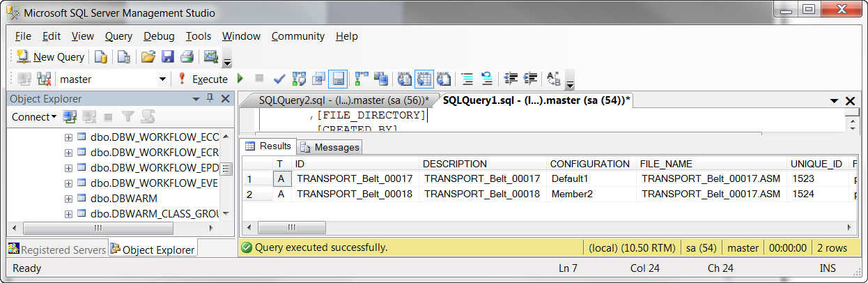Expand dbo.DBW_WORKFLOW_ECC tree node

point(68,137)
